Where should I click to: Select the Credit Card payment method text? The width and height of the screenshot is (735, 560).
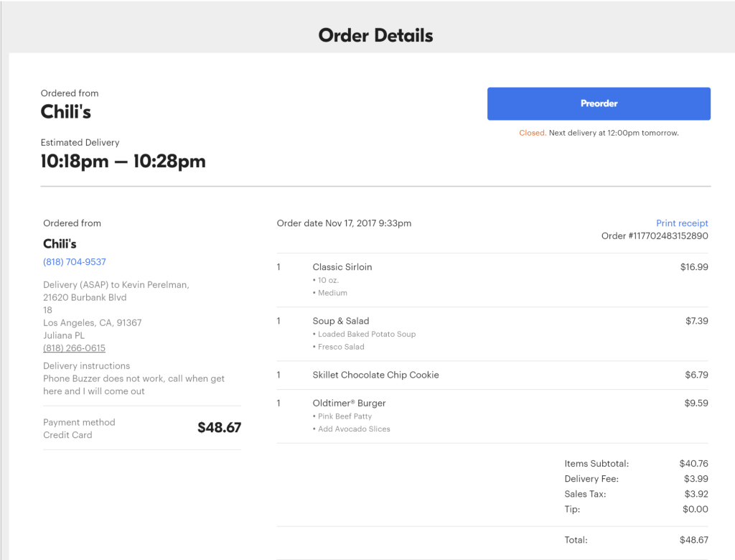[x=67, y=435]
